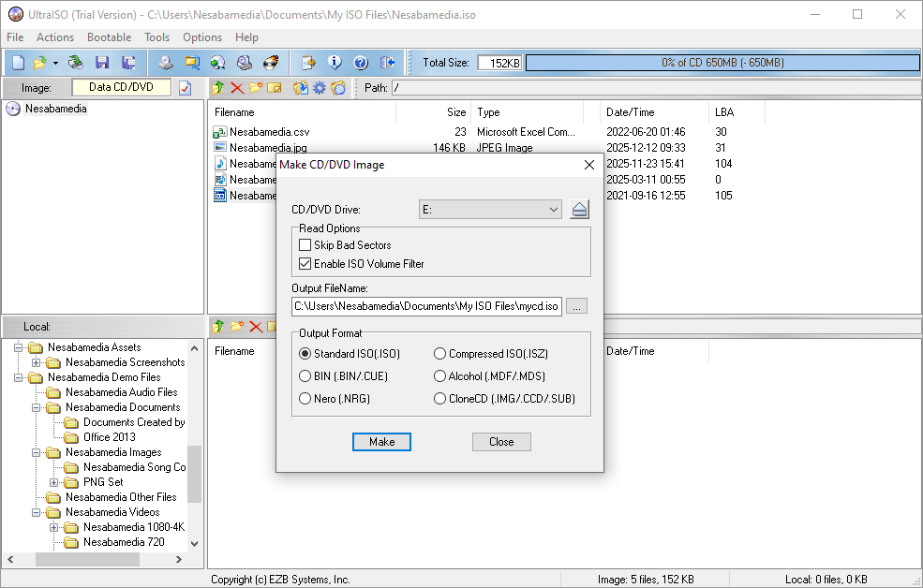Collapse the Nesabamedia Videos folder
The image size is (923, 588).
coord(37,512)
